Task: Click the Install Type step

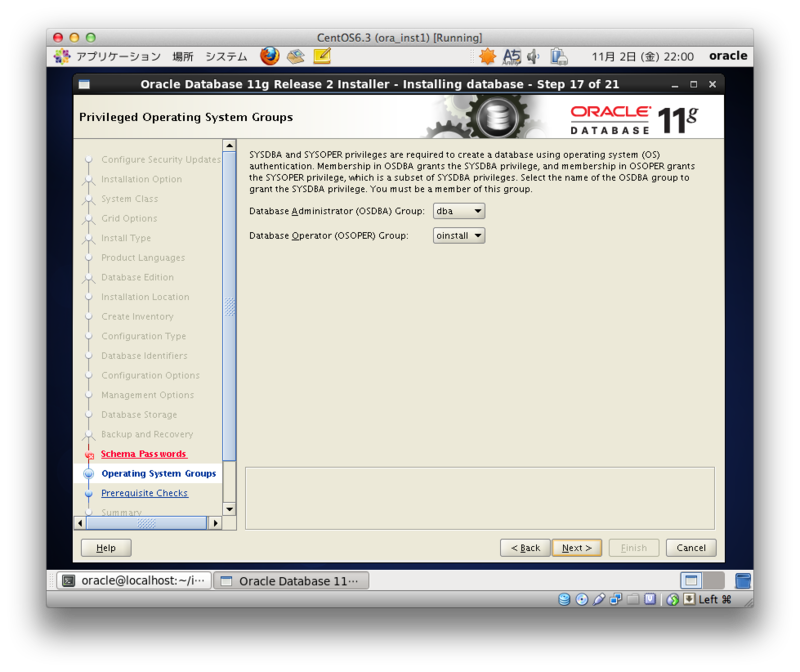Action: pyautogui.click(x=126, y=238)
